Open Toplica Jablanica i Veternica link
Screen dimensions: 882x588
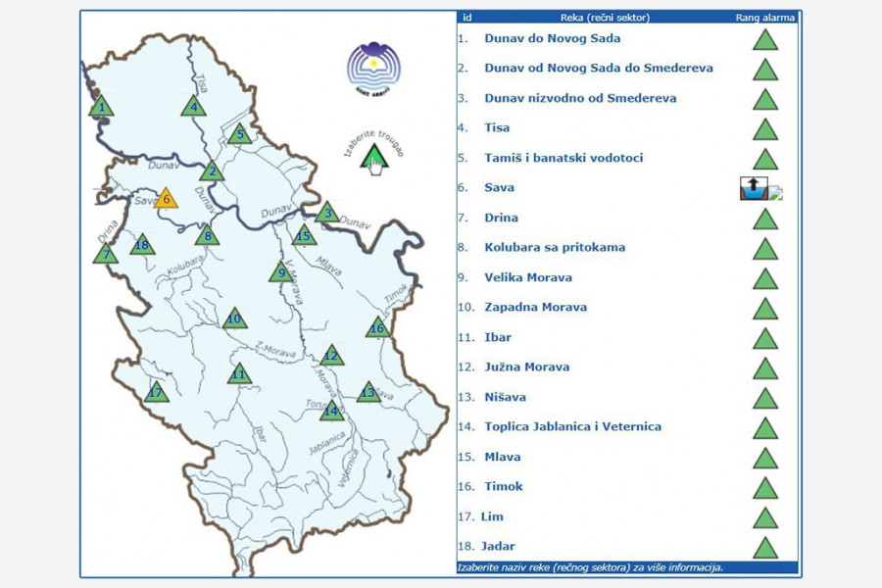pyautogui.click(x=572, y=426)
